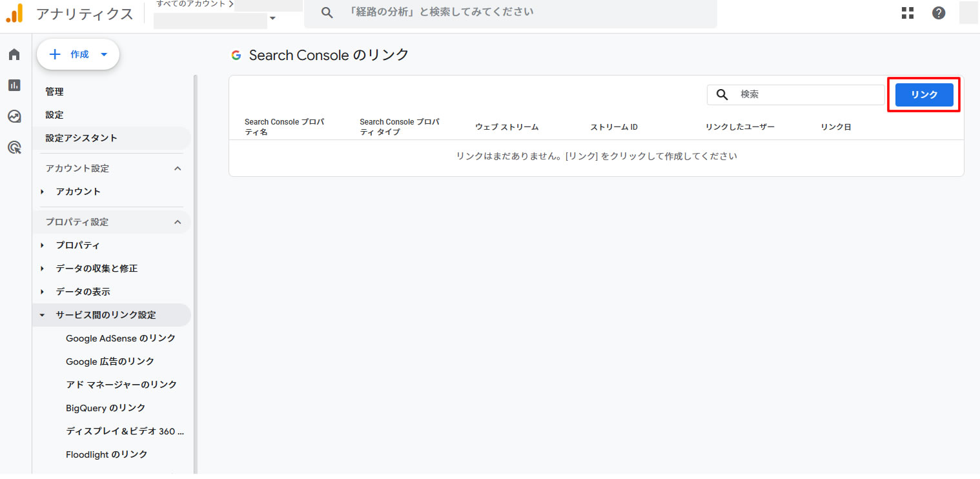Expand the データの収集と修正 tree item
Viewport: 980px width, 479px height.
tap(43, 269)
